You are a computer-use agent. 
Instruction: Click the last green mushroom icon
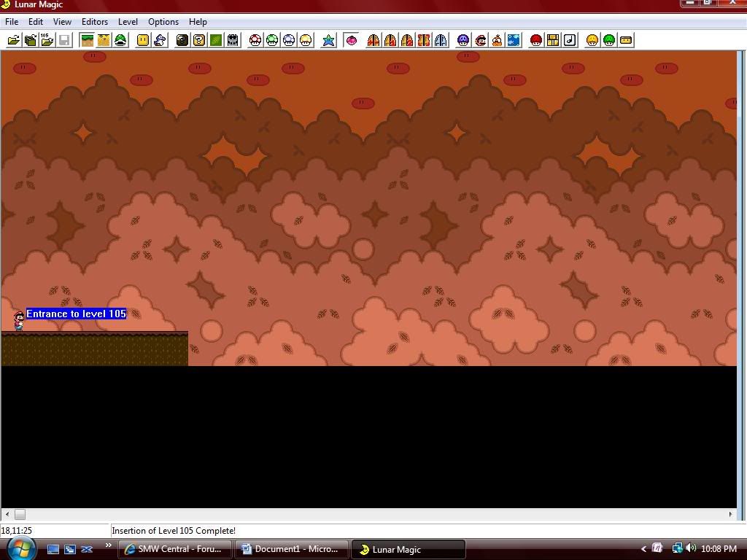(x=609, y=41)
